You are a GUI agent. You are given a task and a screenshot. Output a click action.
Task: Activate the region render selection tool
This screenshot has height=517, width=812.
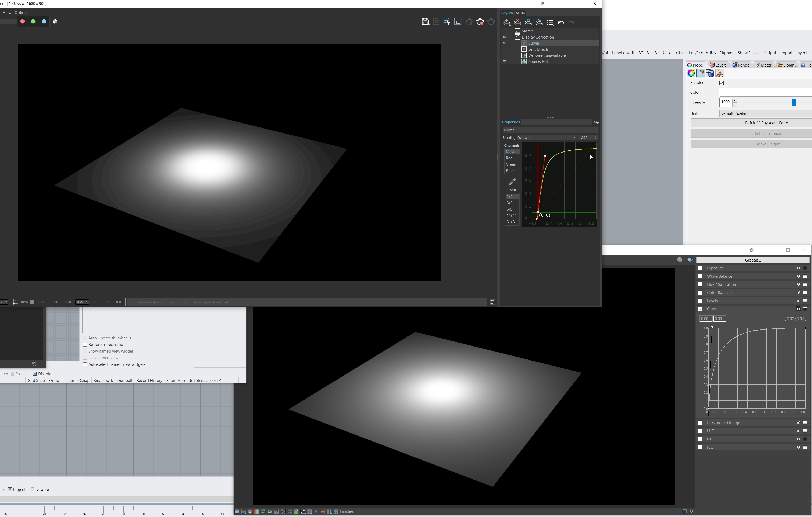447,22
